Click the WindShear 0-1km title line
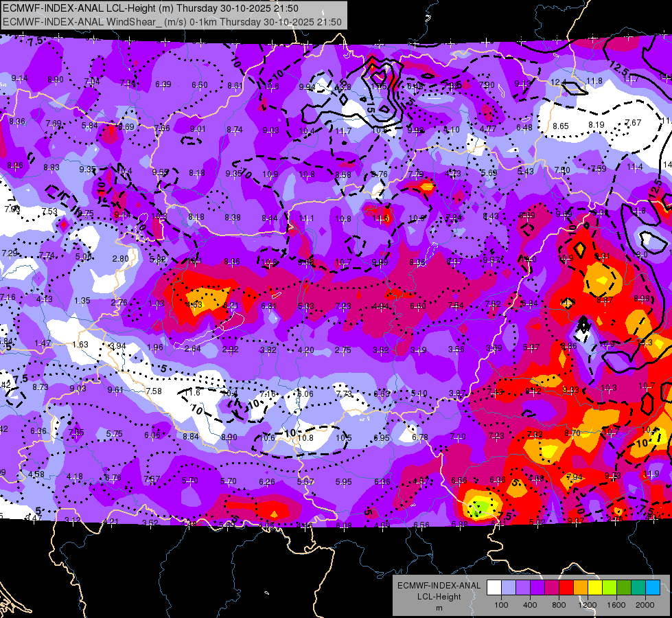Screen dimensions: 672x618 coord(172,22)
